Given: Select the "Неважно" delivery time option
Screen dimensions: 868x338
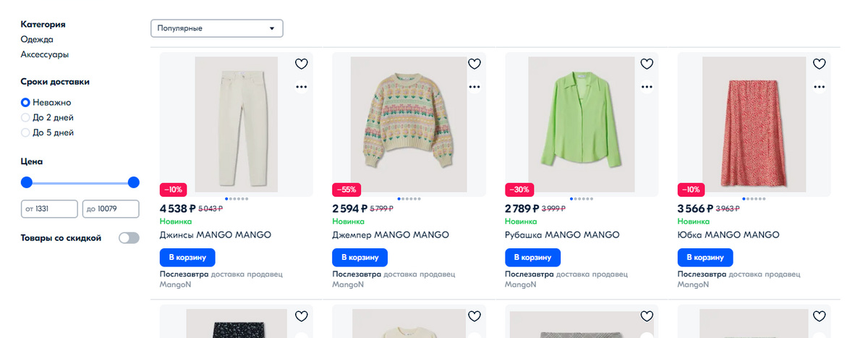Looking at the screenshot, I should pyautogui.click(x=26, y=103).
